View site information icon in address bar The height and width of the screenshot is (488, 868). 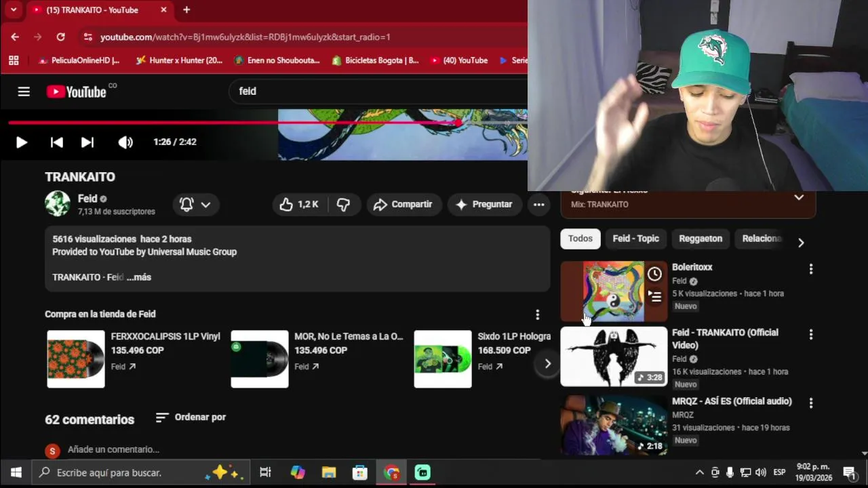tap(87, 37)
